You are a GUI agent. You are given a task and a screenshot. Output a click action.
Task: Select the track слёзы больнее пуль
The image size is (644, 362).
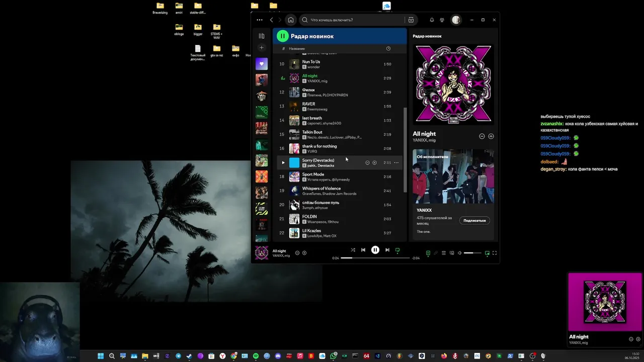click(x=340, y=205)
